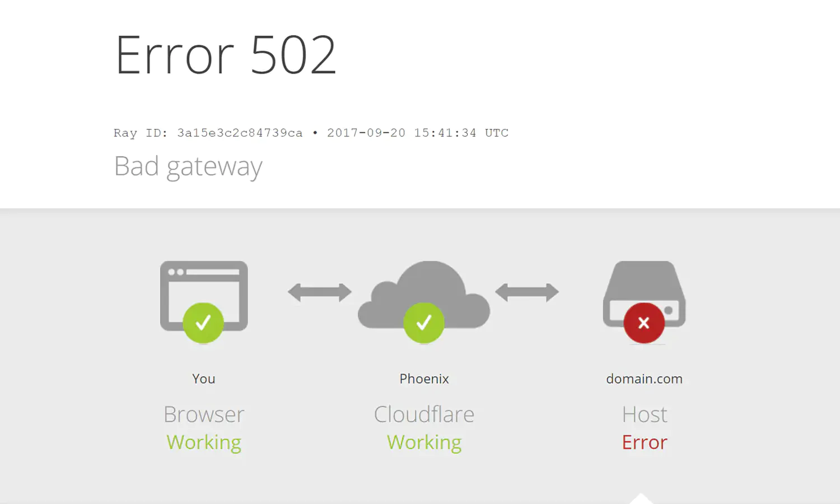Click the green checkmark on cloud icon
This screenshot has height=504, width=840.
coord(424,323)
